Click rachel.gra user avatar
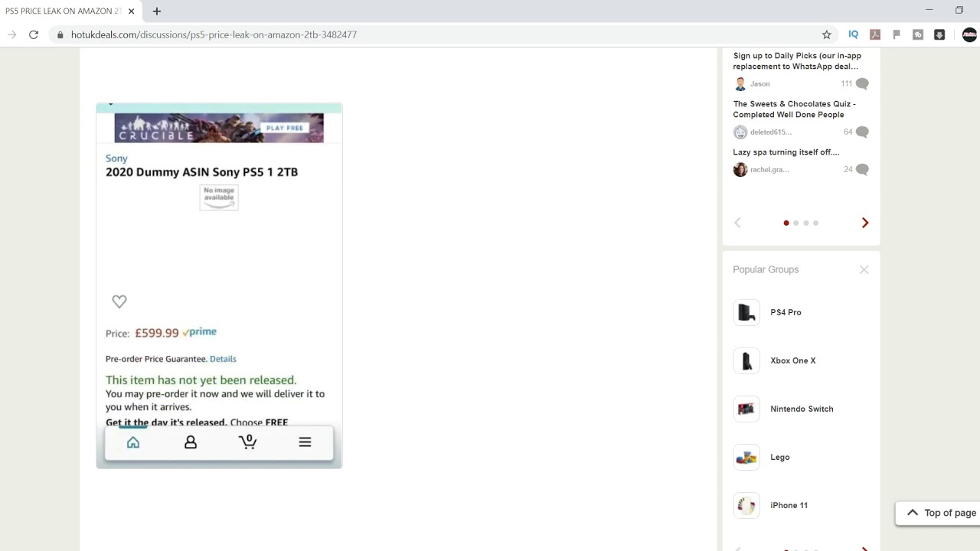The height and width of the screenshot is (551, 980). (740, 170)
